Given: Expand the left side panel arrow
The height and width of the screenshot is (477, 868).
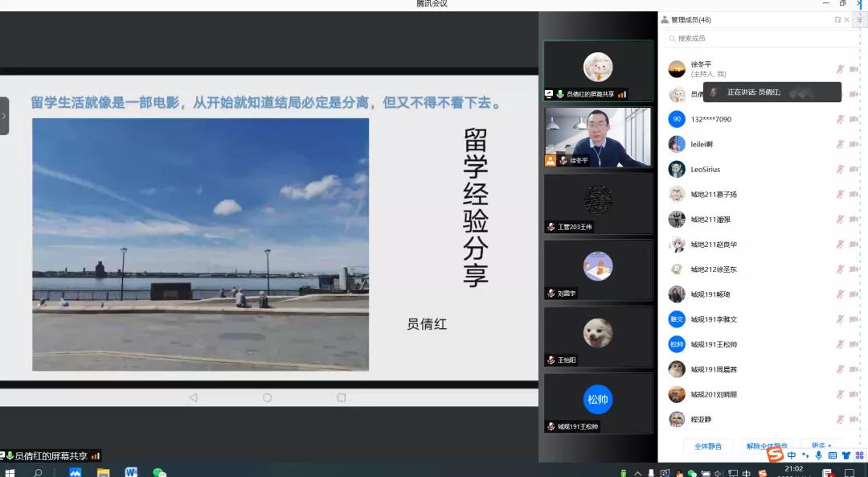Looking at the screenshot, I should tap(4, 116).
